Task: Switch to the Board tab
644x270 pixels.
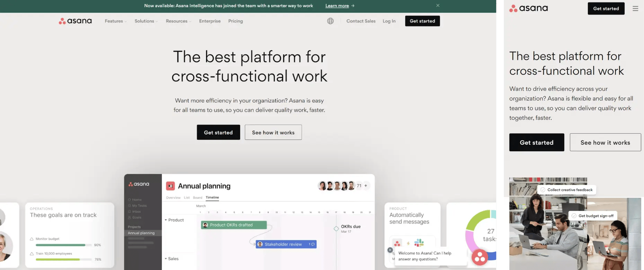Action: coord(197,198)
